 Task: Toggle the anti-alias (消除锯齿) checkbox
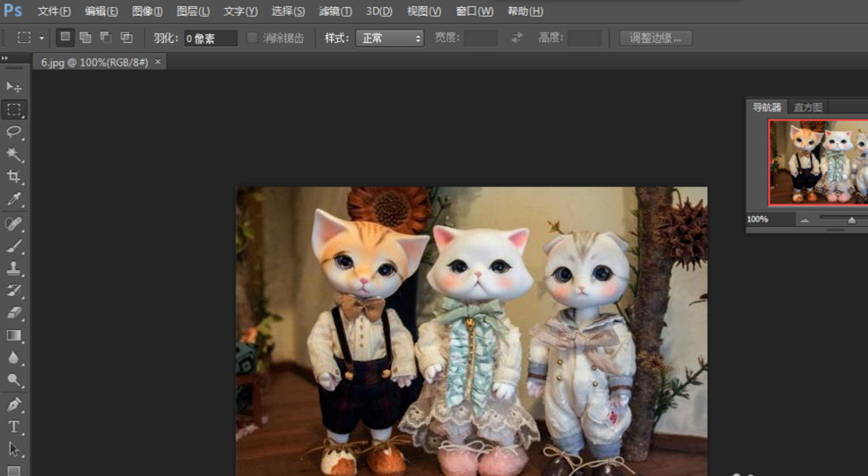pyautogui.click(x=252, y=37)
